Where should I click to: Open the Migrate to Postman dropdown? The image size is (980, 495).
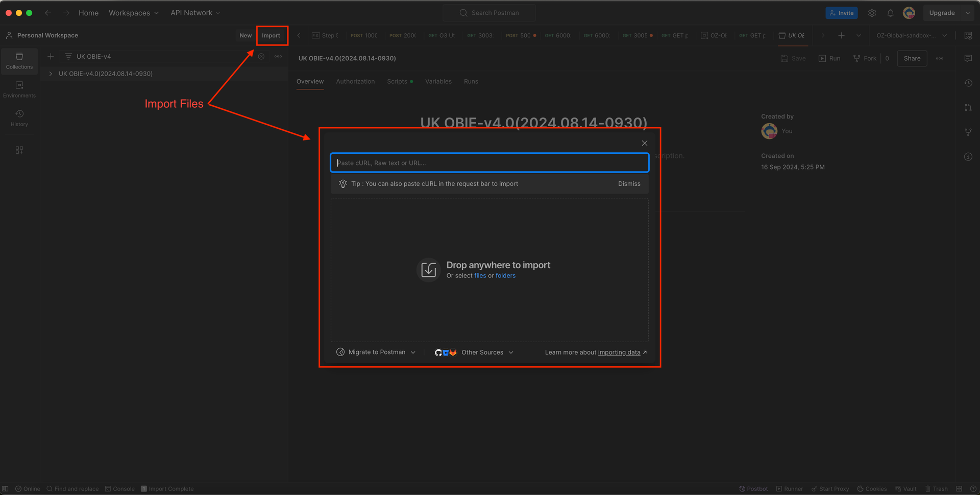pyautogui.click(x=376, y=352)
